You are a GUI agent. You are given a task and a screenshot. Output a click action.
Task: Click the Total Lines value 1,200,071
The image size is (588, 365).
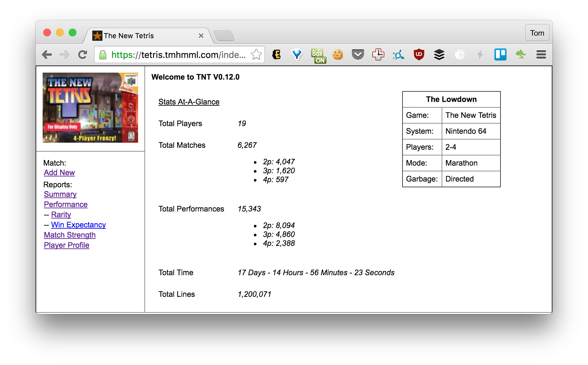pos(254,294)
